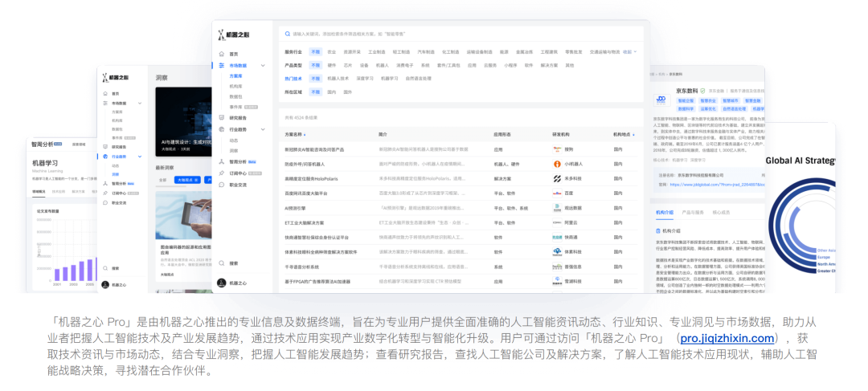Click 搜索 magnifier icon in main sidebar
Viewport: 868px width, 391px height.
point(222,263)
